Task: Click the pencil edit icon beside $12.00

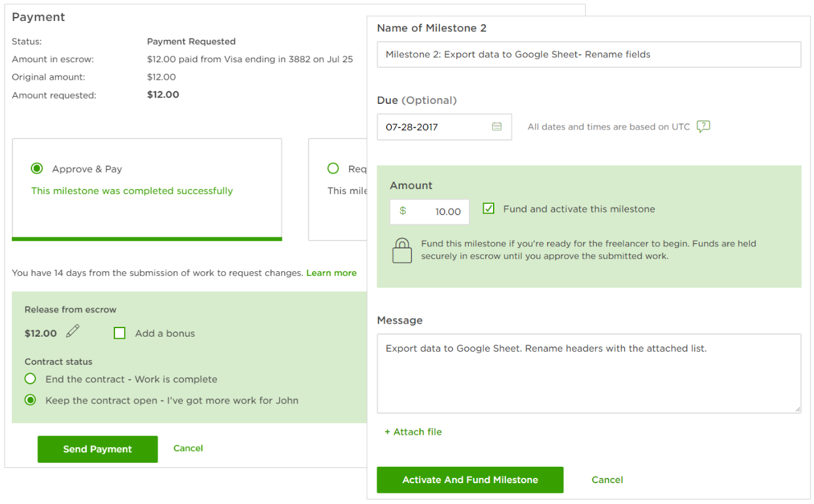Action: [73, 331]
